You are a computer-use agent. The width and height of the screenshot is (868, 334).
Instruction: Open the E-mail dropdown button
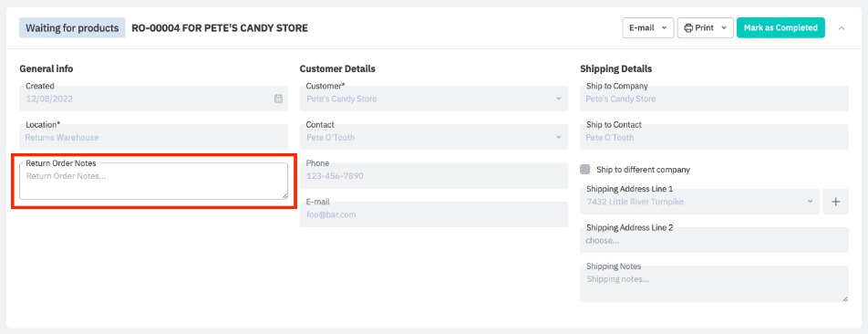pos(647,27)
